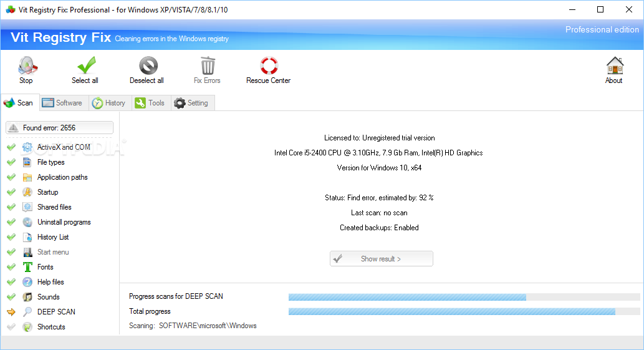
Task: Click the Application paths folder icon
Action: click(27, 177)
